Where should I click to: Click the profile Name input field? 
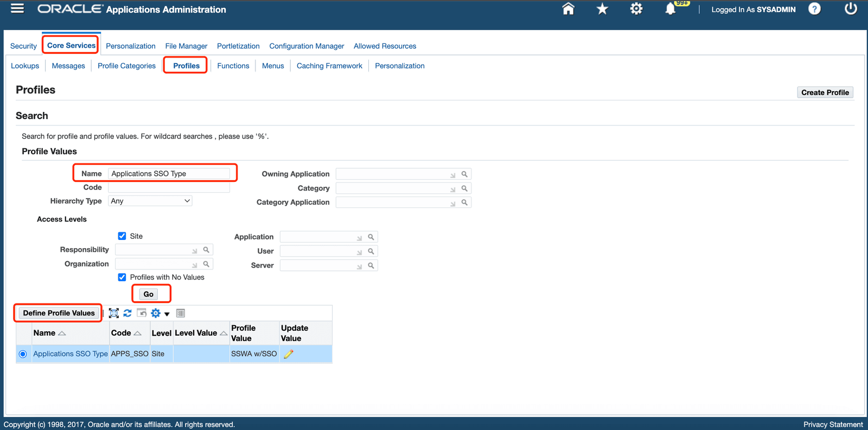tap(169, 174)
